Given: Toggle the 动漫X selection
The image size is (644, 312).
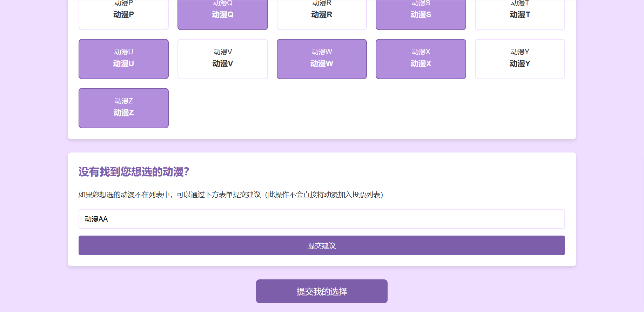Looking at the screenshot, I should (x=421, y=59).
